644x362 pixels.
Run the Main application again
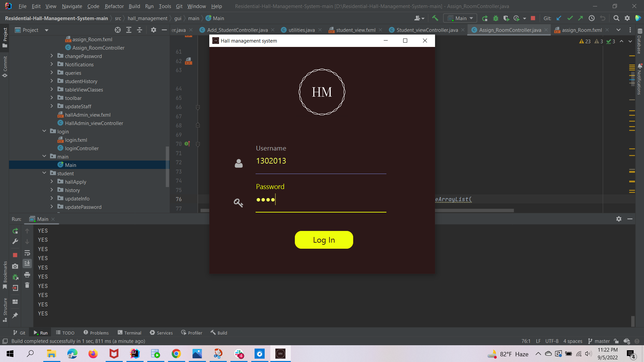tap(485, 18)
